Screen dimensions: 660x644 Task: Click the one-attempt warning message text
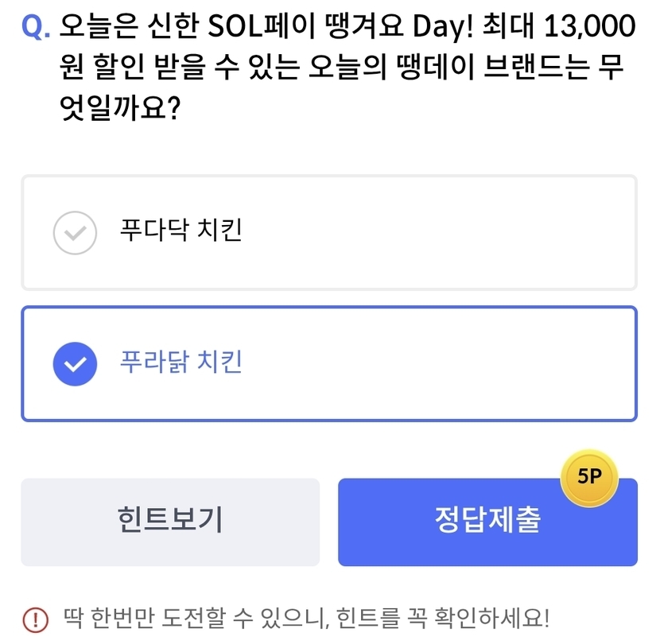(305, 617)
